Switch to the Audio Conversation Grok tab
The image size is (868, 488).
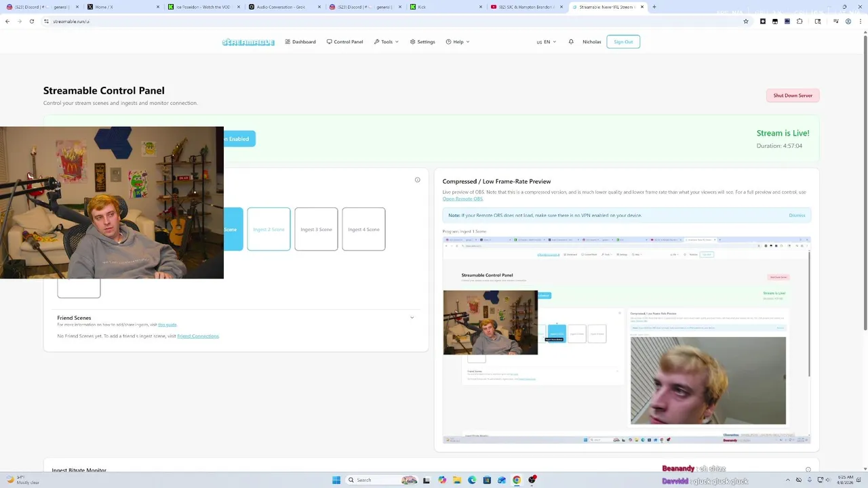click(x=283, y=7)
